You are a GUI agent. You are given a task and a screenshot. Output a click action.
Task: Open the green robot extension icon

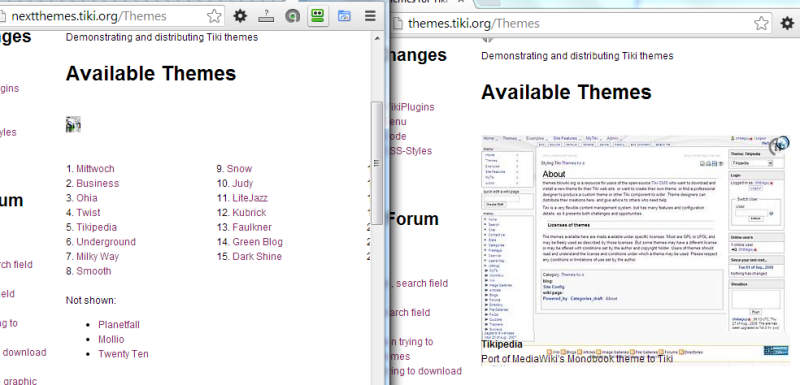(318, 16)
